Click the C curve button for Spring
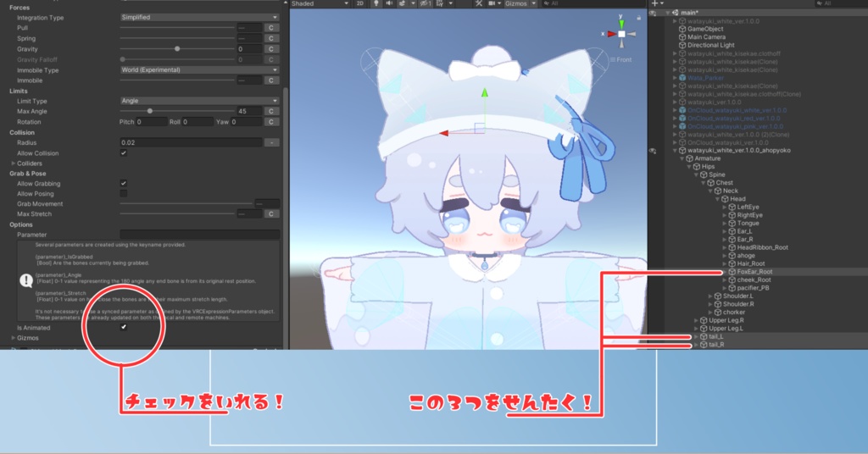Image resolution: width=868 pixels, height=454 pixels. click(x=270, y=39)
